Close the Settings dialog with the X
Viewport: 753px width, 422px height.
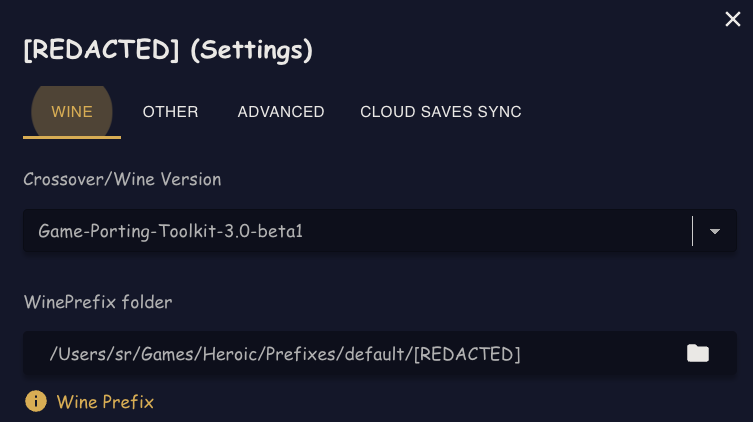pyautogui.click(x=732, y=19)
